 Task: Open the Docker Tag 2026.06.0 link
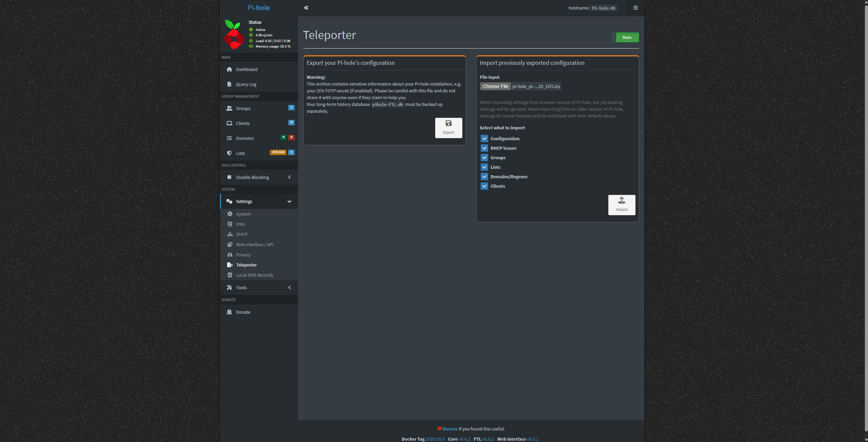[435, 439]
